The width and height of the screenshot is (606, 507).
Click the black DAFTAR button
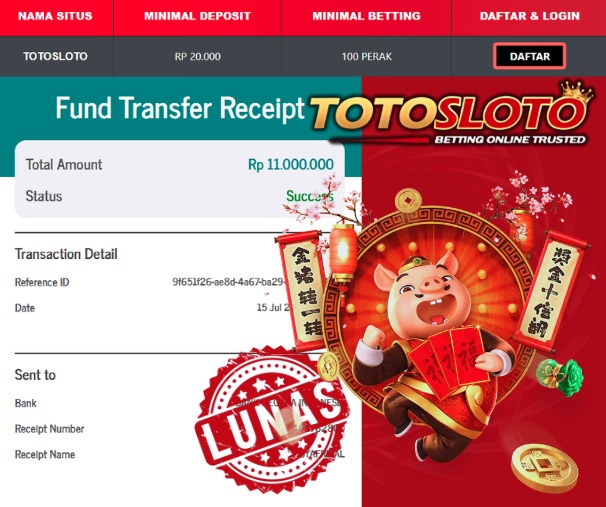(529, 56)
